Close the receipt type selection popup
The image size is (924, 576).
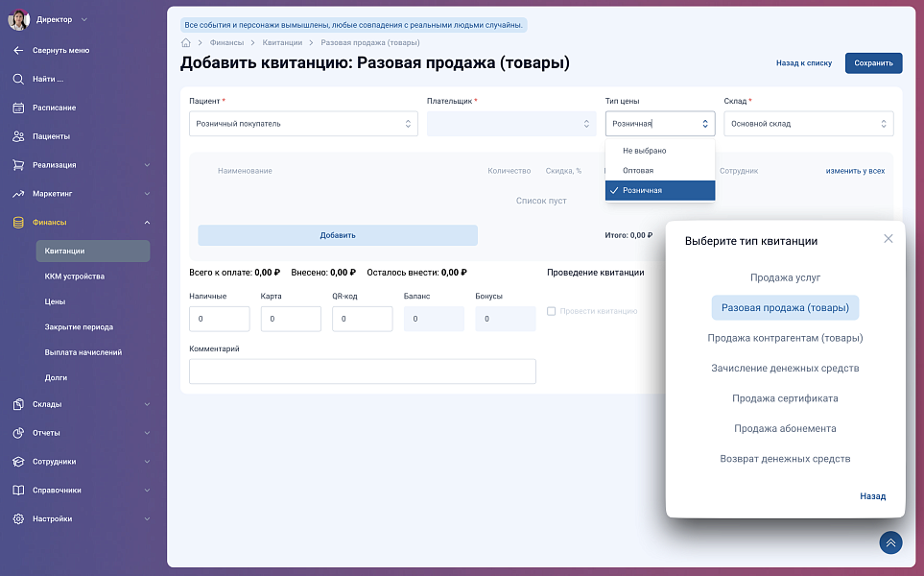(x=888, y=239)
